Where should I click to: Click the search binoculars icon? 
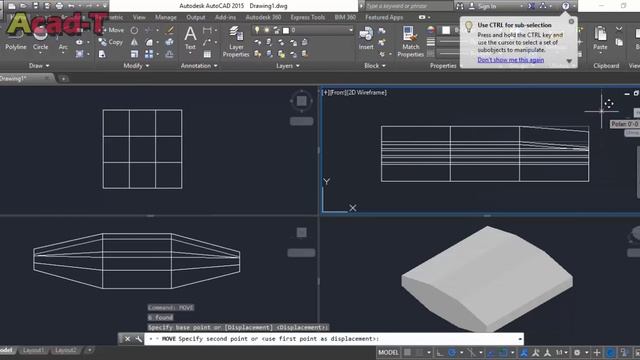[x=460, y=6]
